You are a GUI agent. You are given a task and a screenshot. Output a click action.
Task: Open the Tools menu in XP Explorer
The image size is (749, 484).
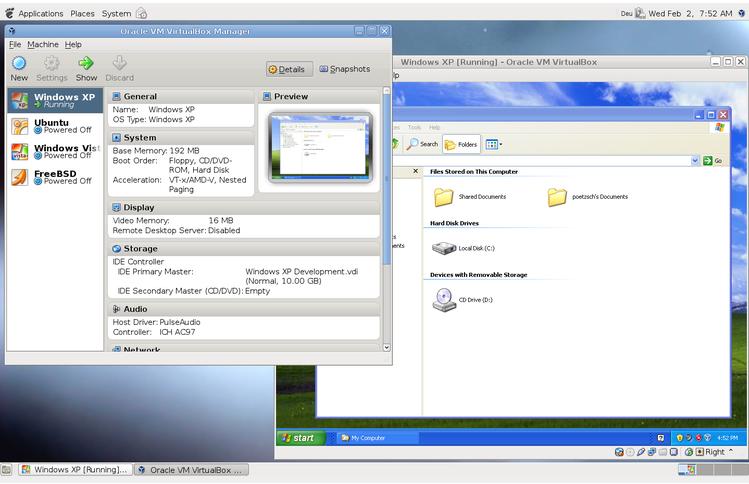click(414, 128)
